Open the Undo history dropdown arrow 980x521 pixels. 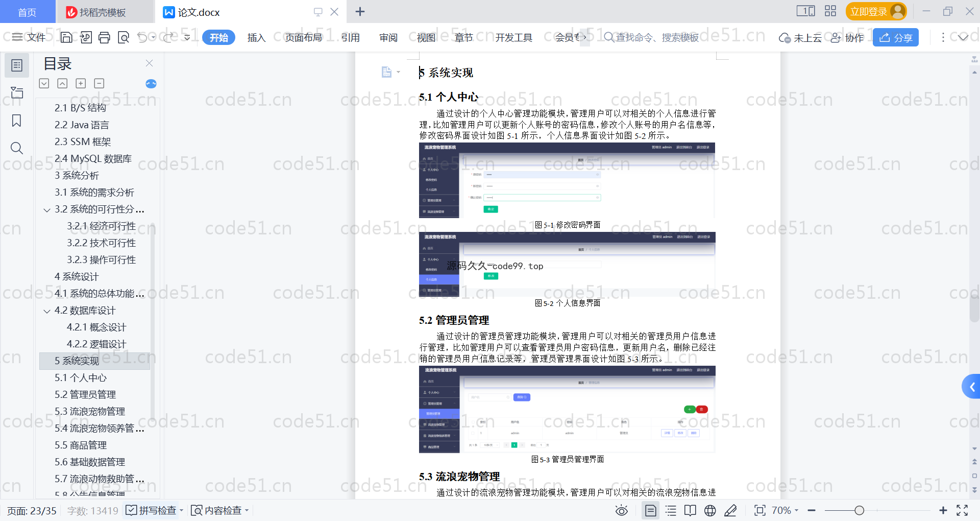point(153,37)
